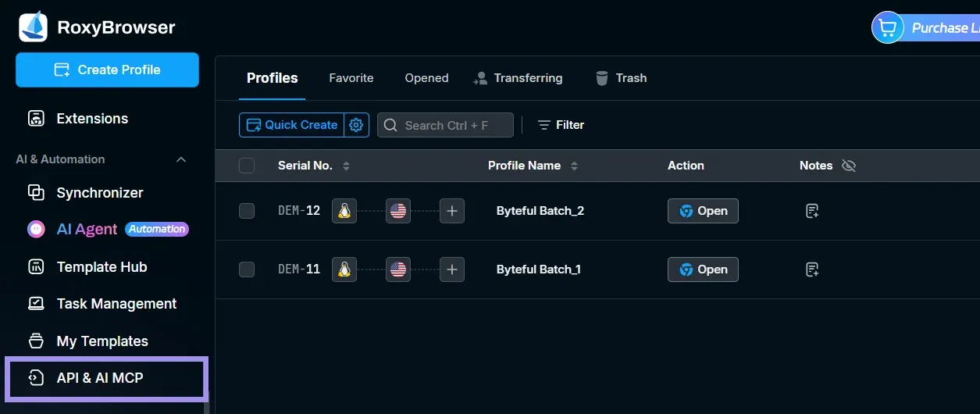Open Quick Create settings gear
This screenshot has height=414, width=980.
point(357,125)
